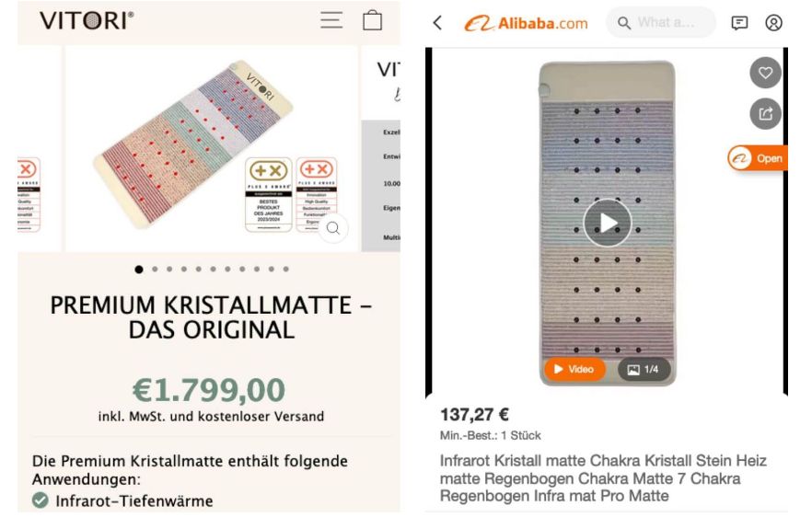The width and height of the screenshot is (812, 517).
Task: Open the Vitori shopping bag
Action: pyautogui.click(x=372, y=20)
